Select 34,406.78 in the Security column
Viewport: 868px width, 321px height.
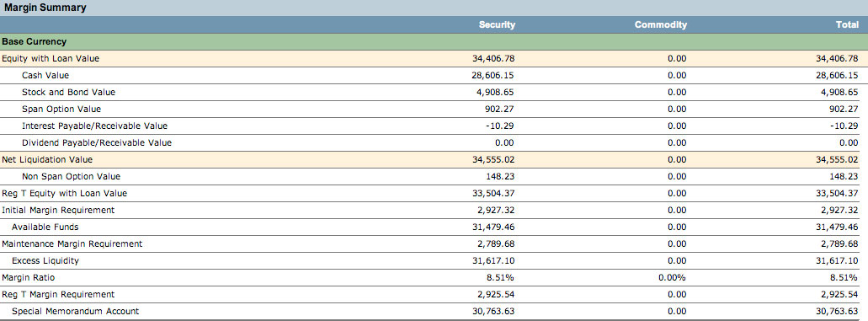coord(493,59)
